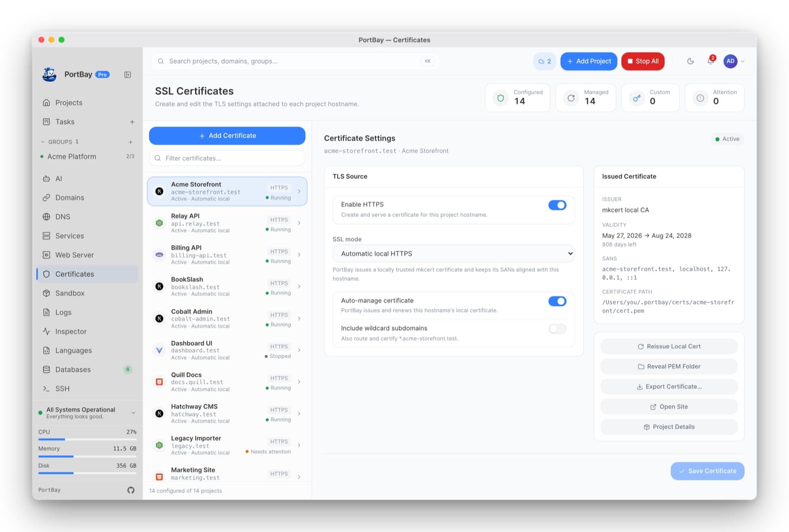Click the Save Certificate button
This screenshot has width=789, height=532.
coord(708,471)
